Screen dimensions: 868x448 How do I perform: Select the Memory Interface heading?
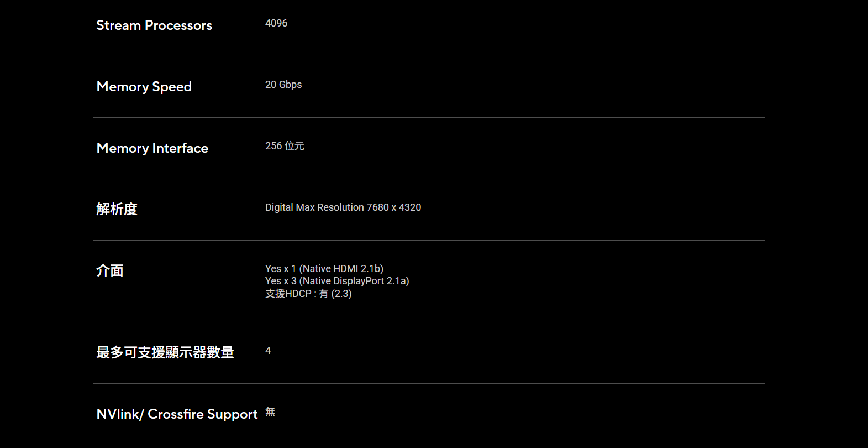[x=152, y=148]
